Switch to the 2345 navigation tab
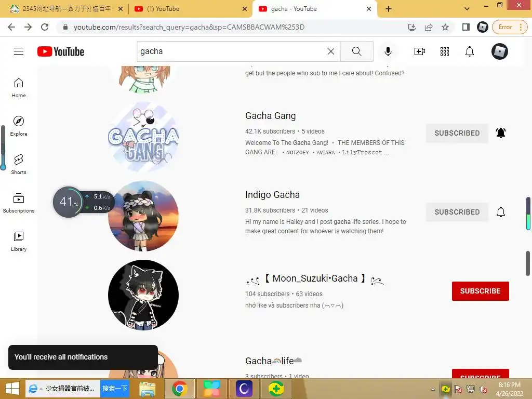The height and width of the screenshot is (399, 532). click(66, 9)
